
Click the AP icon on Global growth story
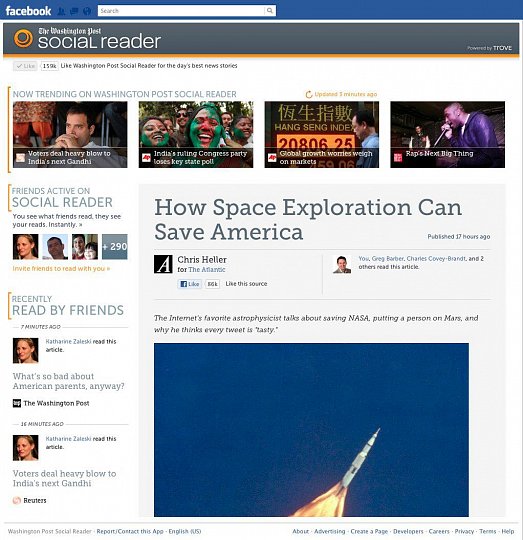[x=272, y=158]
